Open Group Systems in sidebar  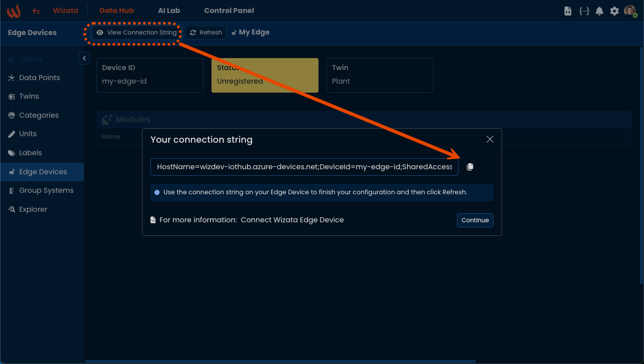tap(42, 190)
